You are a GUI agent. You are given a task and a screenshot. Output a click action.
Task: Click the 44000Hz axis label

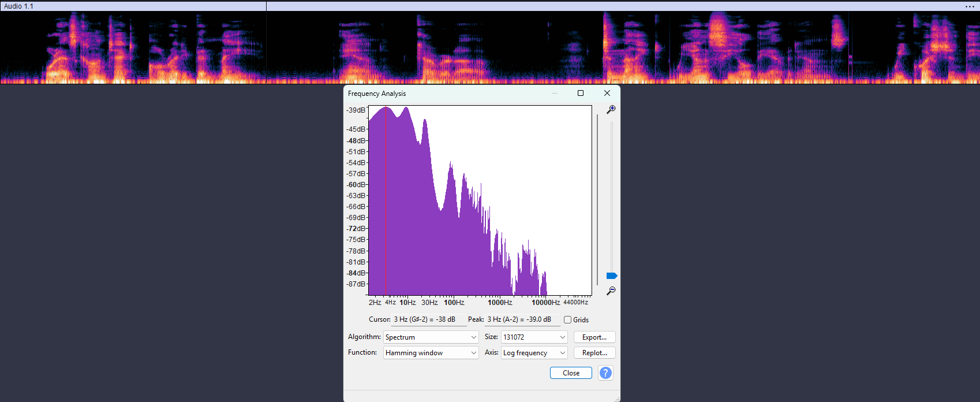575,303
